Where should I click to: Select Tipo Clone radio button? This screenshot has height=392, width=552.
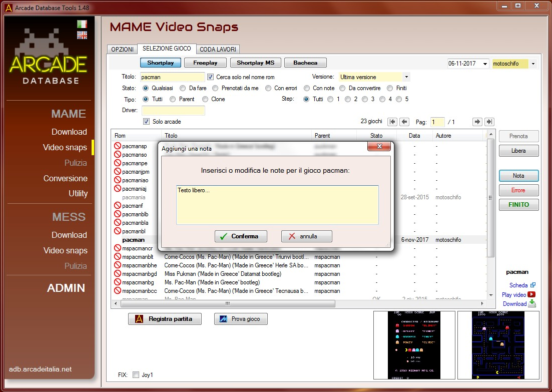[205, 99]
